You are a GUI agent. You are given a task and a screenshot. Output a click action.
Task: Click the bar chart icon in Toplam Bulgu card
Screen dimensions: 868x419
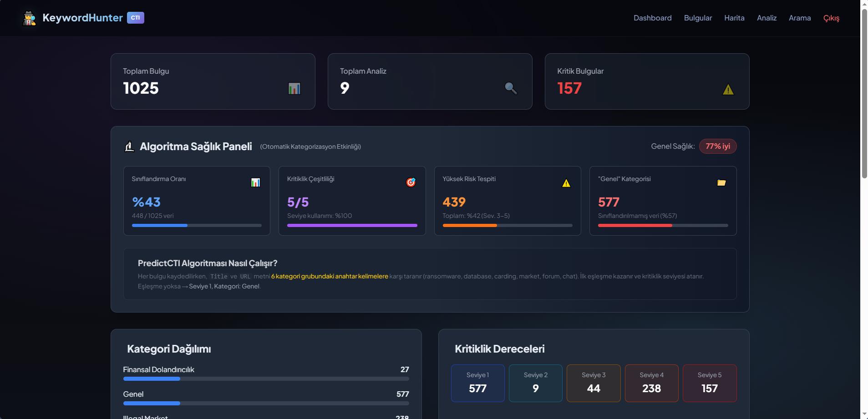(x=294, y=88)
